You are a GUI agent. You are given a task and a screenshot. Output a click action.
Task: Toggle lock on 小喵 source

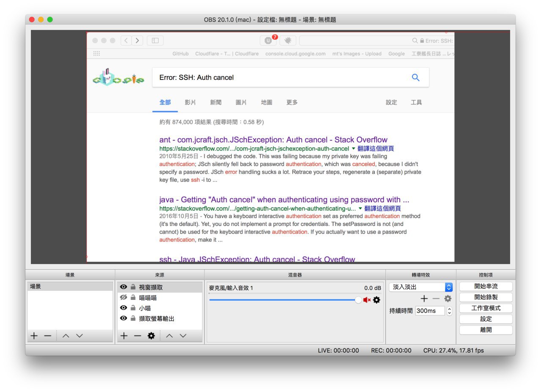(133, 308)
